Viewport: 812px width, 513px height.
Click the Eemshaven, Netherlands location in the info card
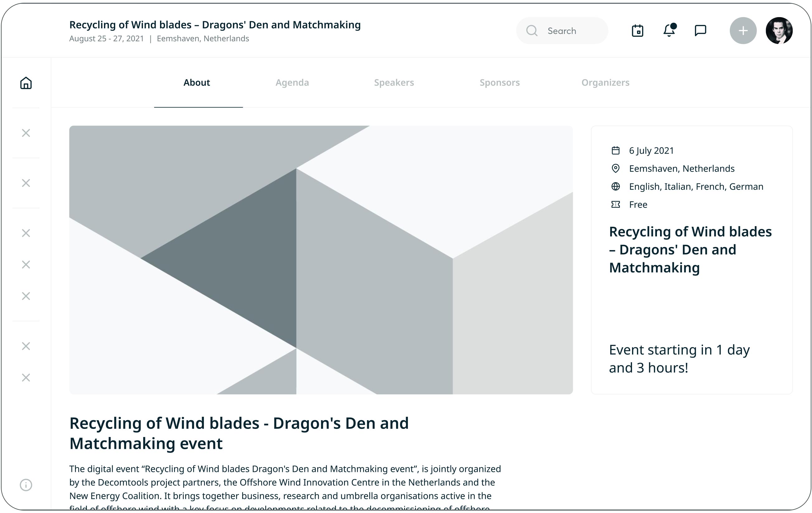[682, 168]
